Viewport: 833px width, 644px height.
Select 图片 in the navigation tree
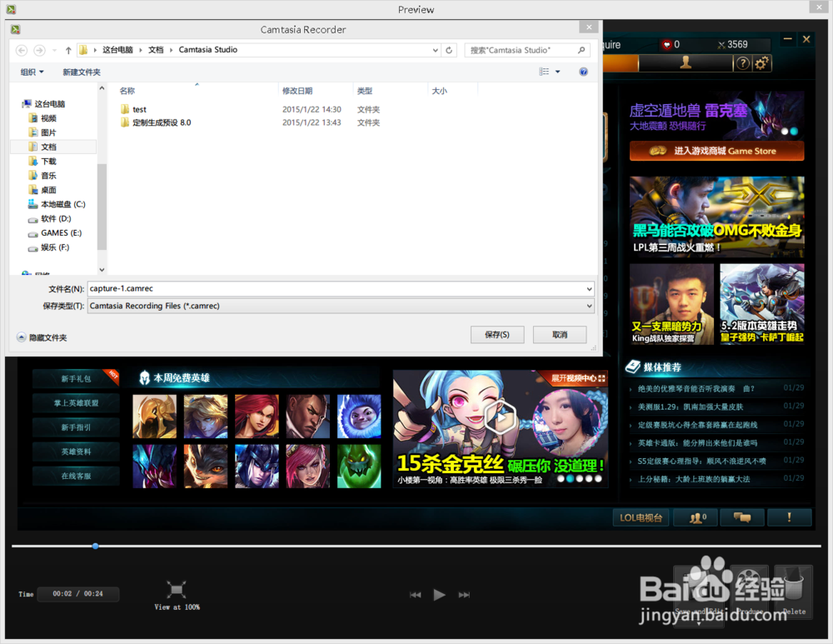pos(48,132)
